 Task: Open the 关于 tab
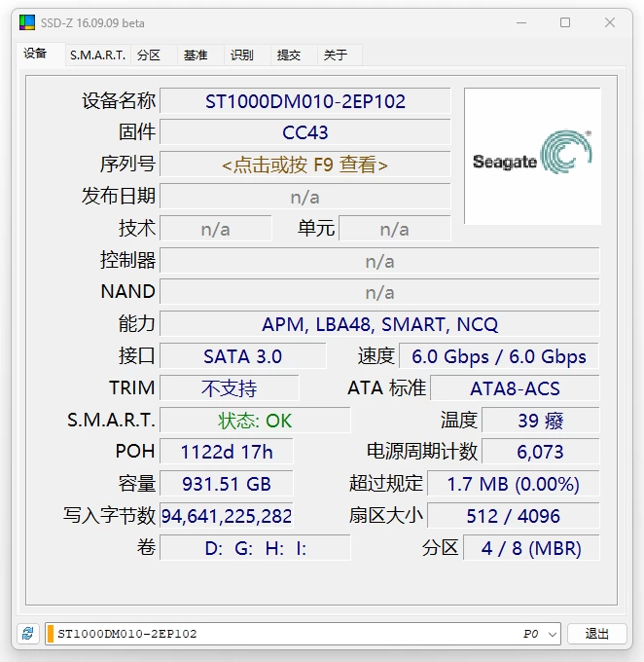[x=336, y=55]
